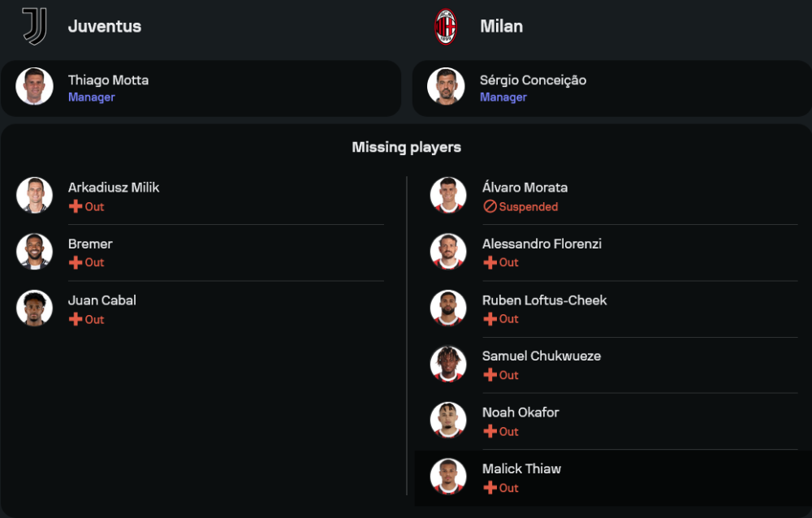Click the Juventus club crest icon
The width and height of the screenshot is (812, 518).
[34, 26]
